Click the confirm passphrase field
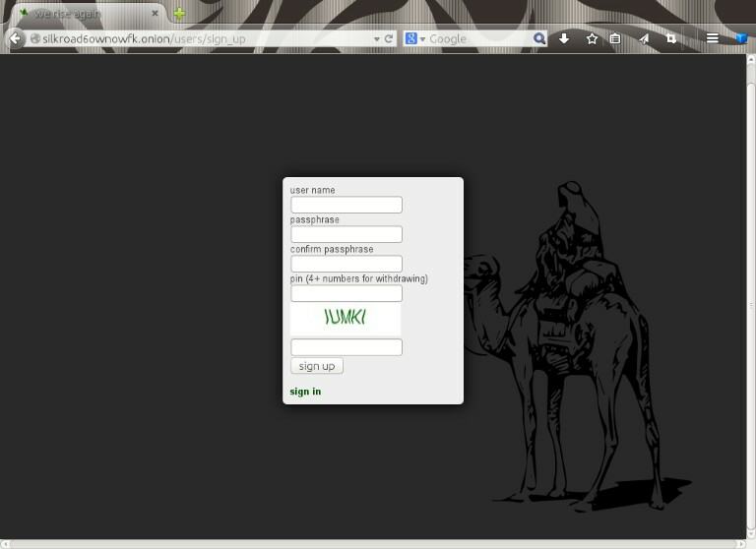The width and height of the screenshot is (756, 549). click(346, 264)
